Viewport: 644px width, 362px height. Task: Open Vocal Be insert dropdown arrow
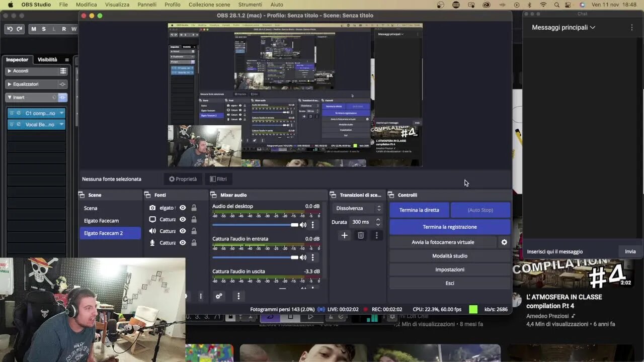pyautogui.click(x=61, y=124)
